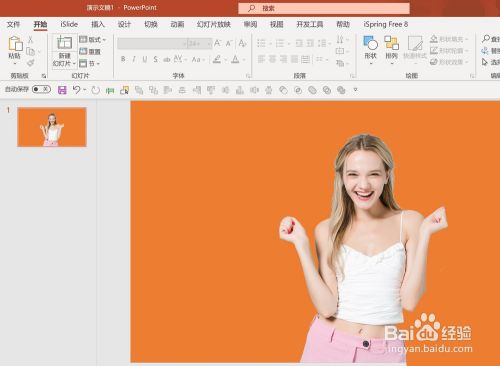Open the Section dropdown
500x366 pixels.
[89, 63]
